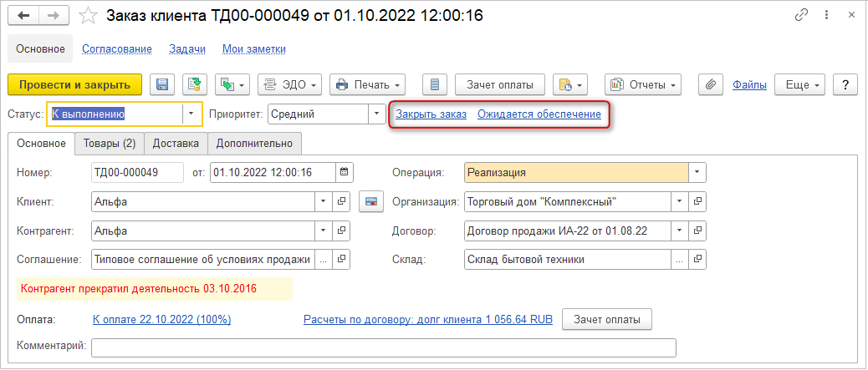868x370 pixels.
Task: Open the Еще menu
Action: coord(800,84)
